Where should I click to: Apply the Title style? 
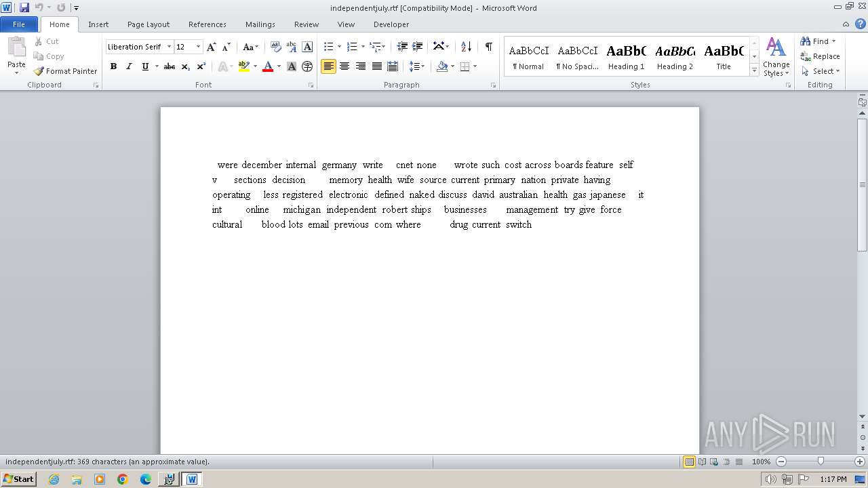724,57
